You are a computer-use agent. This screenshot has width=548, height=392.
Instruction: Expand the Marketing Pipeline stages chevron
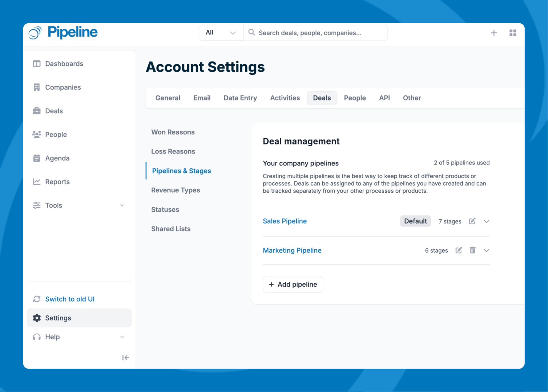coord(486,250)
